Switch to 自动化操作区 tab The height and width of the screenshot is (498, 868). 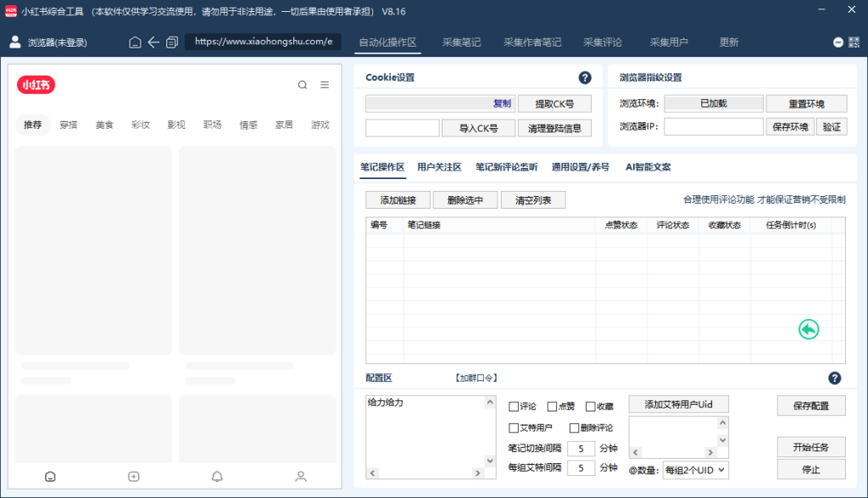coord(387,42)
